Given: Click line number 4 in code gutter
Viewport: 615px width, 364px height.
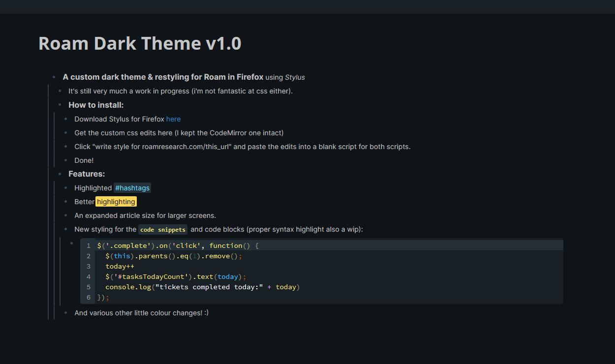Looking at the screenshot, I should (89, 276).
